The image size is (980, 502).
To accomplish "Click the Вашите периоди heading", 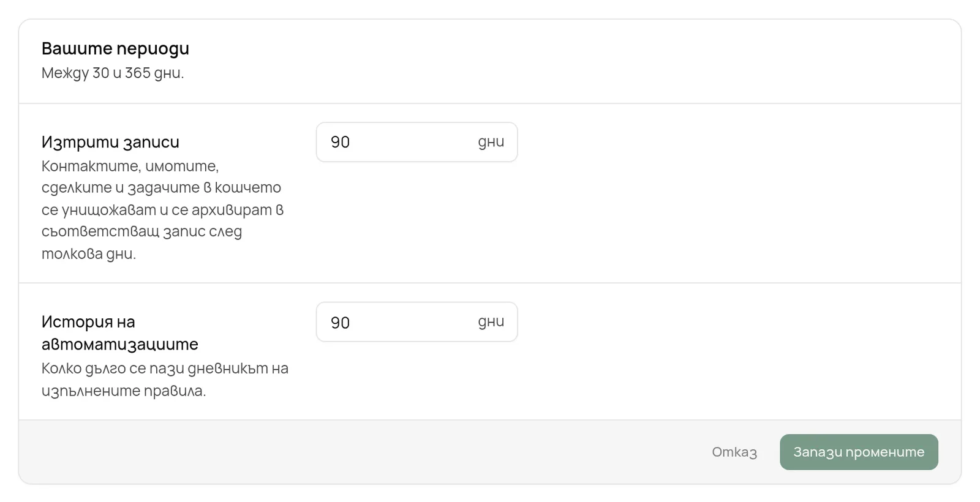I will [x=115, y=48].
